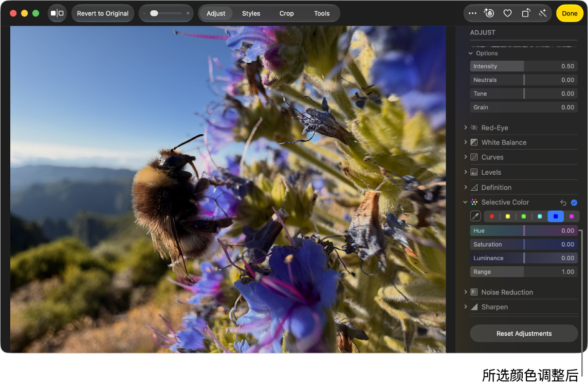The height and width of the screenshot is (384, 588).
Task: Mark the photo as favorite with the heart
Action: 507,13
